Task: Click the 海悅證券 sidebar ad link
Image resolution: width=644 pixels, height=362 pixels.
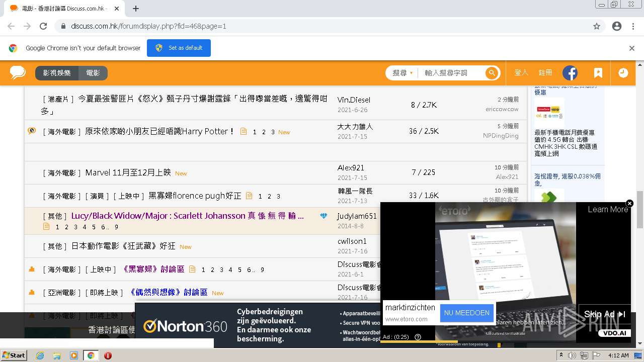Action: click(x=568, y=180)
